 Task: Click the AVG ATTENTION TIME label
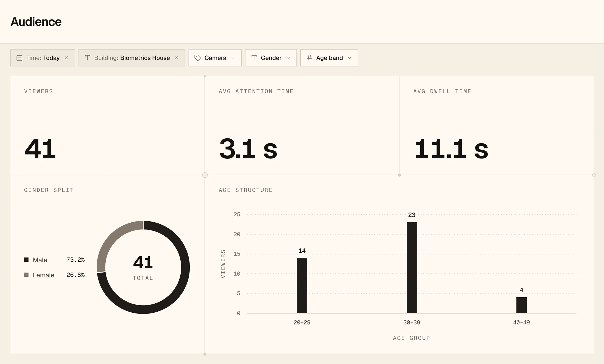[x=256, y=91]
